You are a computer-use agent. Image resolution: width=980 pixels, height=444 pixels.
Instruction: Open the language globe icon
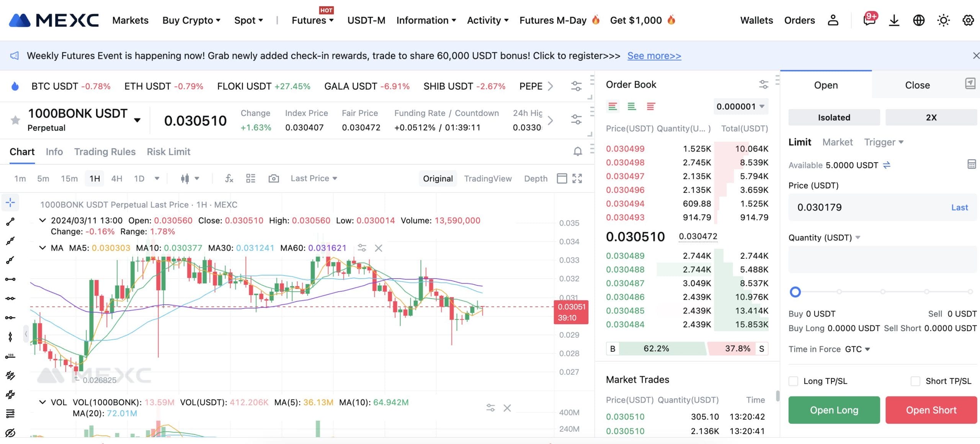pyautogui.click(x=919, y=20)
